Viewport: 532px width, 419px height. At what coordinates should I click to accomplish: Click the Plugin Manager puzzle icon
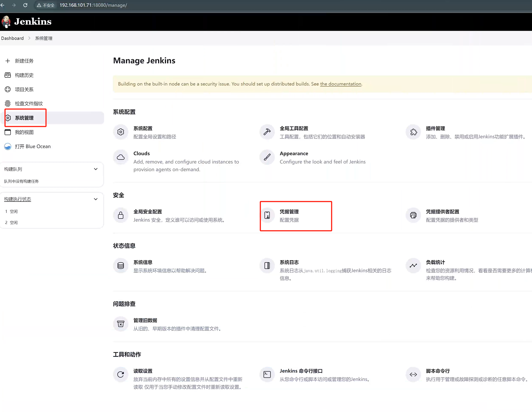tap(413, 132)
